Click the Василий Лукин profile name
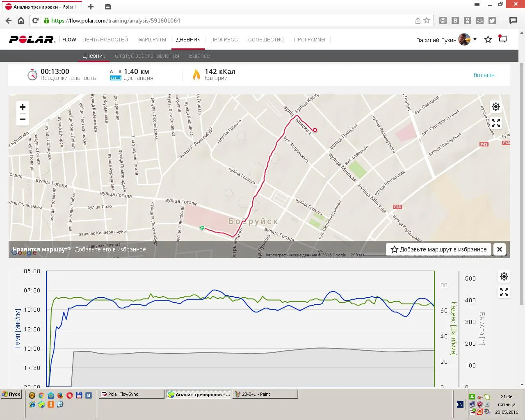This screenshot has width=525, height=420. point(436,40)
